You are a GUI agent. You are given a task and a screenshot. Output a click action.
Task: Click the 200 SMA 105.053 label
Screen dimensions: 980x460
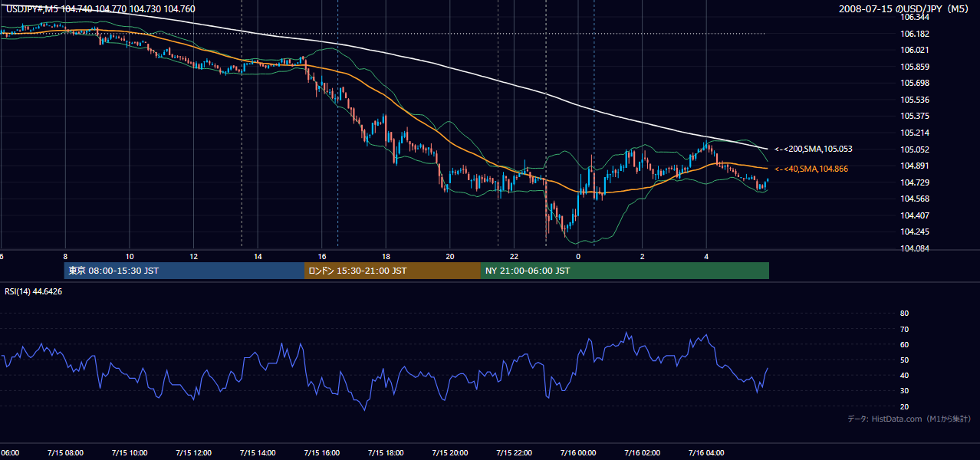click(814, 149)
